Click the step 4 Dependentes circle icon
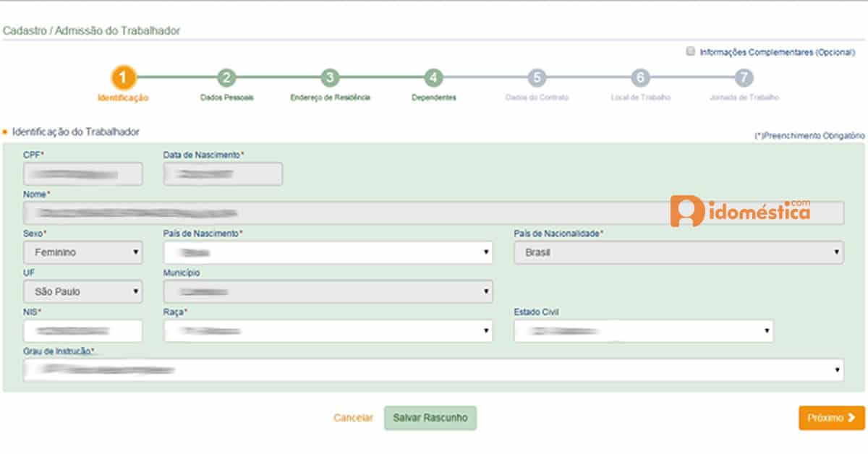Image resolution: width=868 pixels, height=454 pixels. tap(434, 76)
